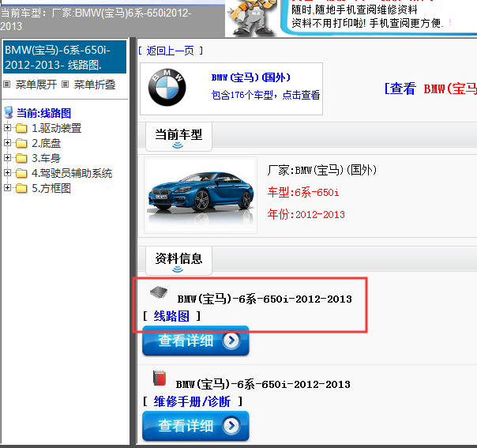Screen dimensions: 477x448
Task: Click the folder icon for 3.车身
Action: point(21,158)
